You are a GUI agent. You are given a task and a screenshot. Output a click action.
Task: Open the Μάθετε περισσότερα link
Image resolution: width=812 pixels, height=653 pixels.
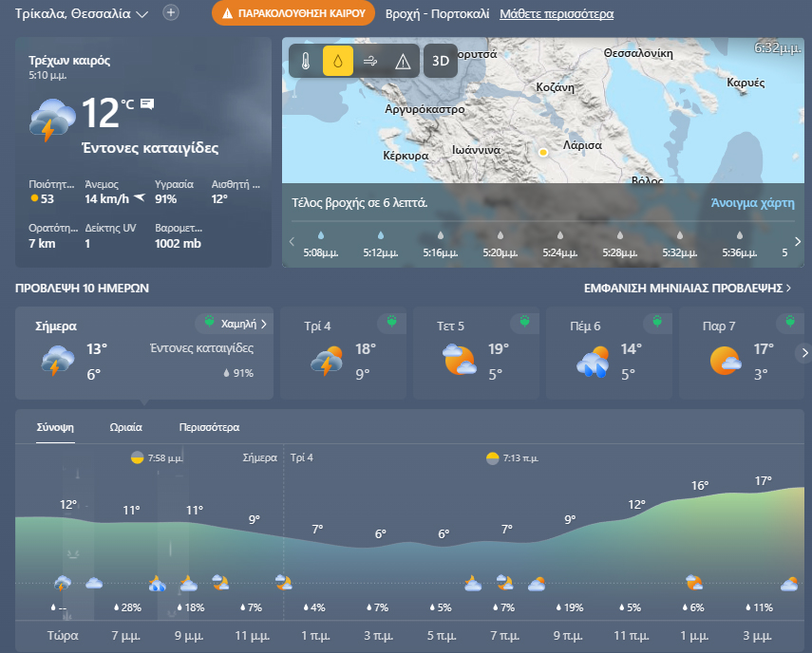(x=557, y=14)
